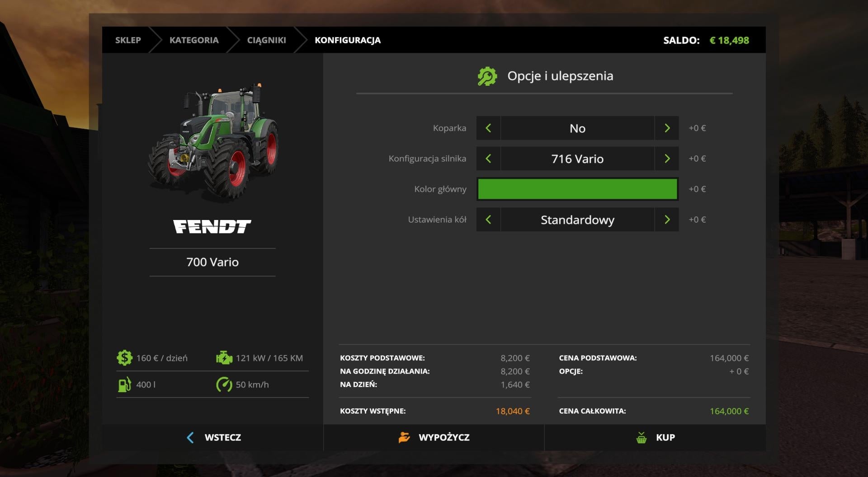Click the blue Wstecz back arrow icon
This screenshot has height=477, width=868.
pos(190,437)
